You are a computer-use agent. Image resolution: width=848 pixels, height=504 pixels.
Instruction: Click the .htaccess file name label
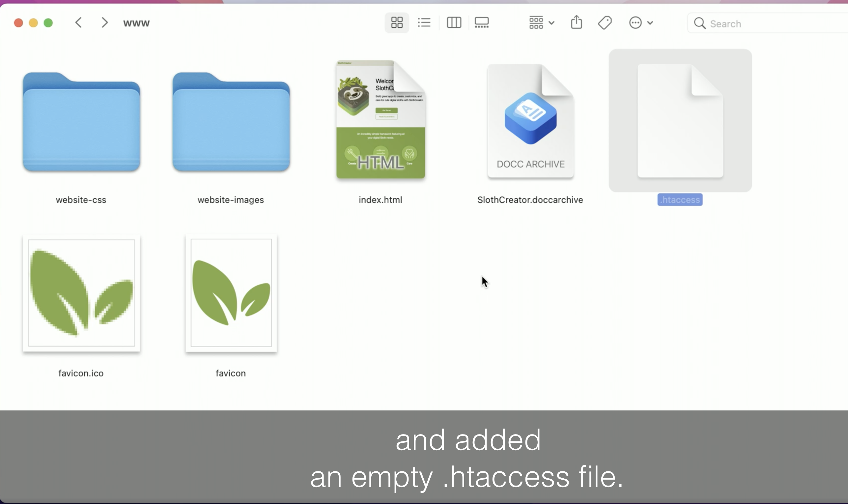tap(680, 200)
